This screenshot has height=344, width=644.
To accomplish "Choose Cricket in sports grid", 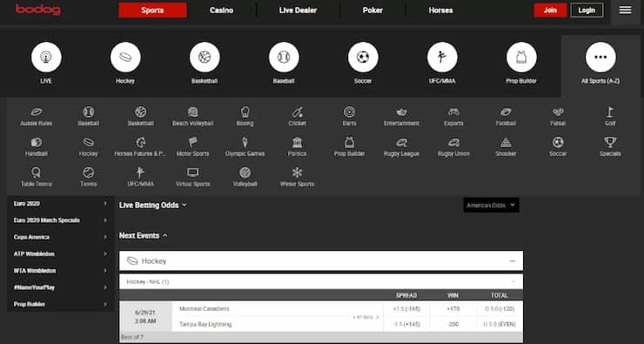I will (x=298, y=117).
